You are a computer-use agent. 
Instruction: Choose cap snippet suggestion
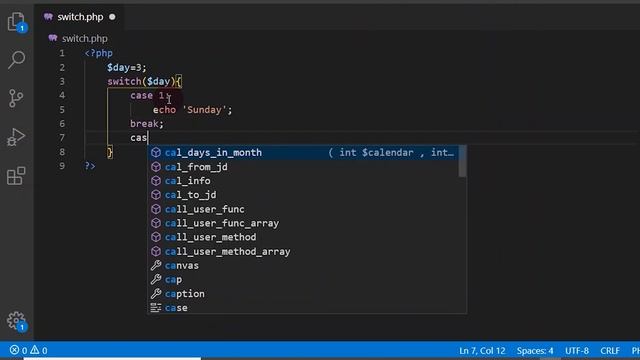[302, 280]
